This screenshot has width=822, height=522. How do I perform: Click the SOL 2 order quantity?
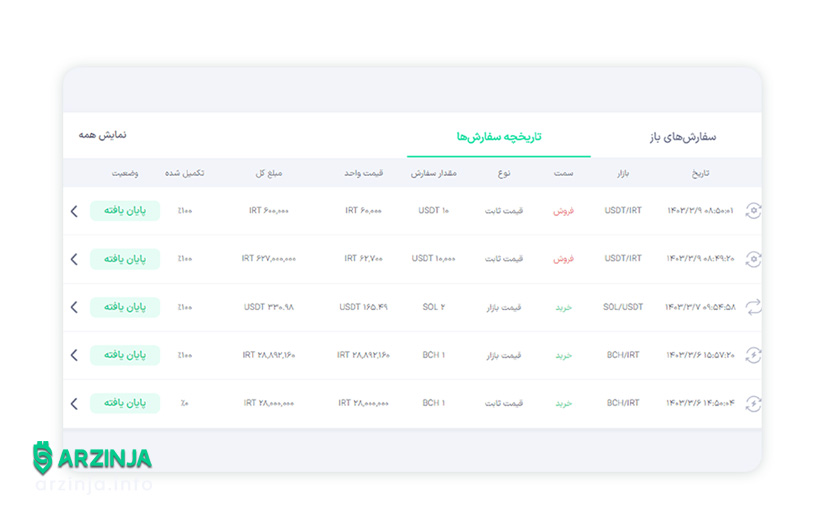tap(434, 307)
